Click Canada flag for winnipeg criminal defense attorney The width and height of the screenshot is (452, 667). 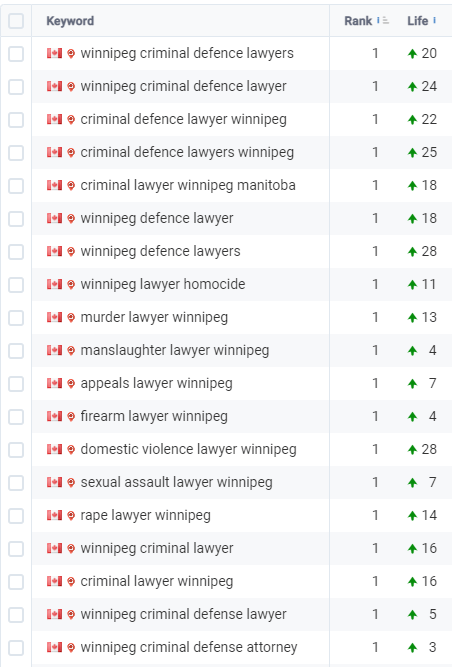click(54, 647)
